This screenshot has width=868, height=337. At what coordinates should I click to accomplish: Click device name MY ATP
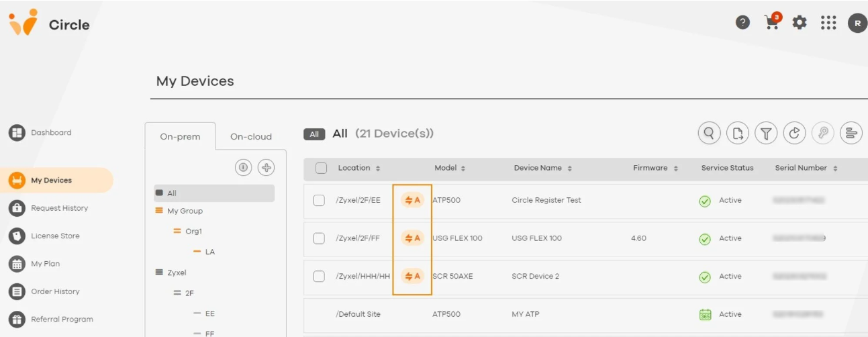click(x=526, y=314)
